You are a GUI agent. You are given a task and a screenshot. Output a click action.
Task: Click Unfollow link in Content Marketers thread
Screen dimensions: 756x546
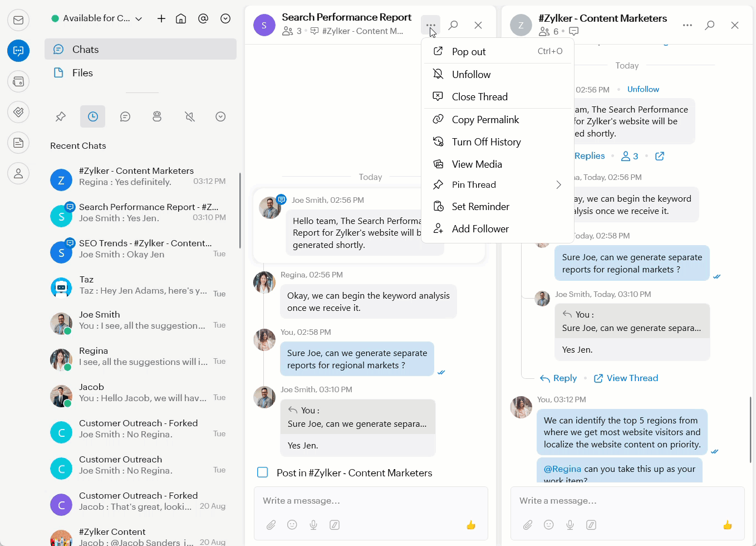(643, 89)
